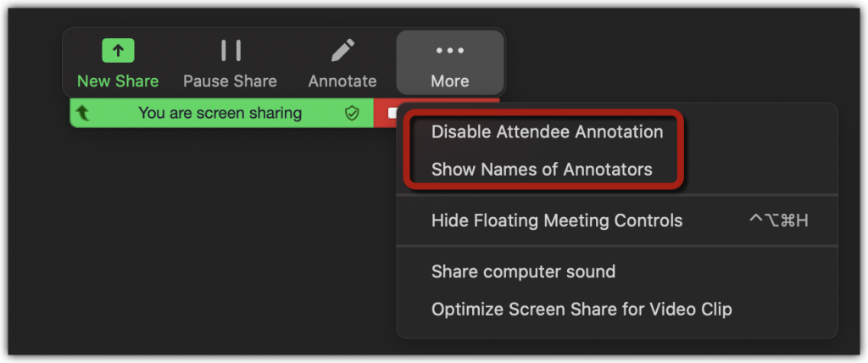Enable Share computer sound option
Screen dimensions: 868x363
(523, 271)
